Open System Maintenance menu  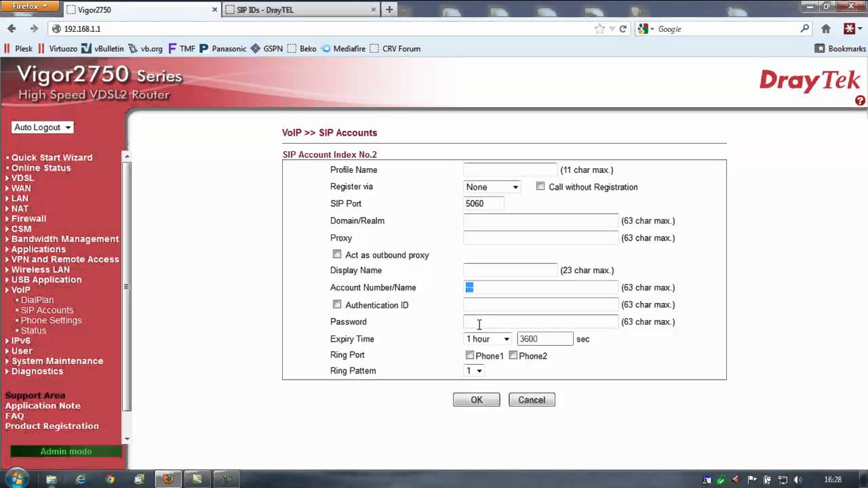57,361
